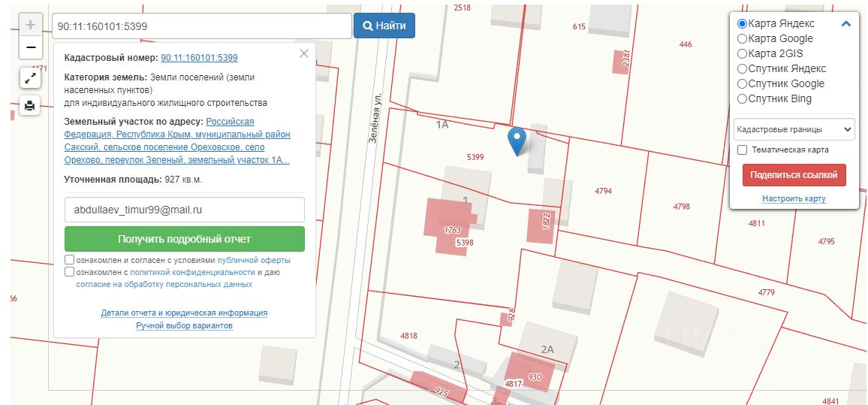The image size is (868, 405).
Task: Click cadastral number 90:11:160101:5399 link
Action: point(199,58)
